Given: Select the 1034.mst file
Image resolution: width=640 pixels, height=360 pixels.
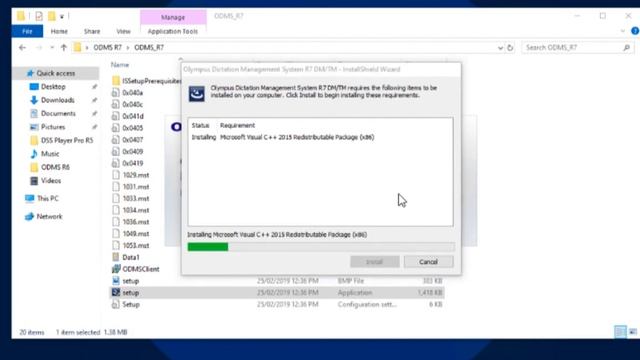Looking at the screenshot, I should [x=136, y=210].
